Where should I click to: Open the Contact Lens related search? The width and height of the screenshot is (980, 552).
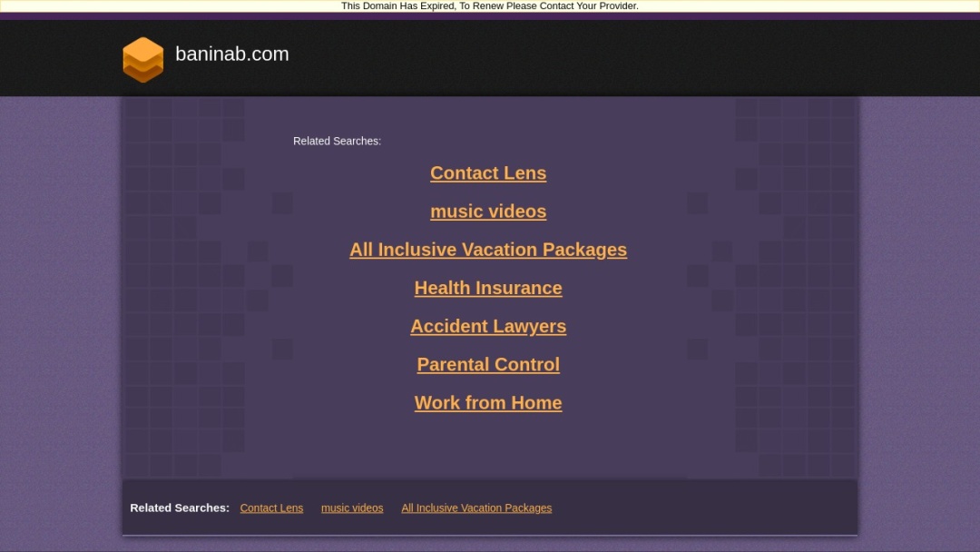pyautogui.click(x=488, y=173)
